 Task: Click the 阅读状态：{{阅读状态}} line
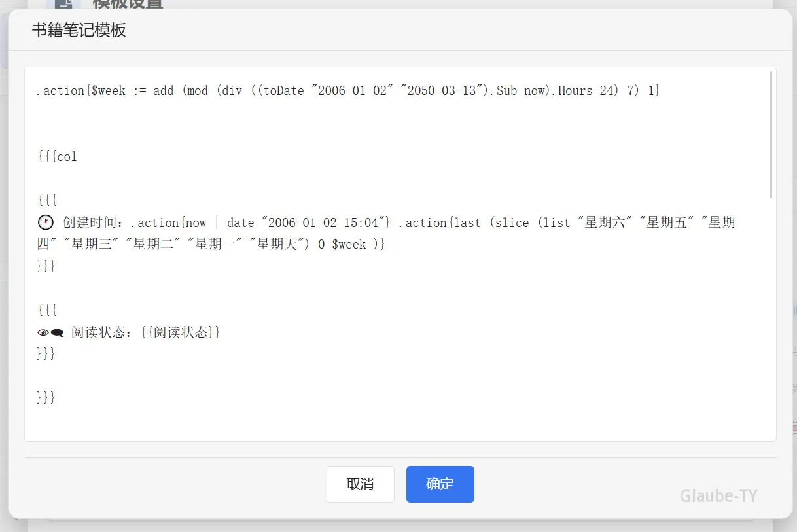click(x=129, y=332)
